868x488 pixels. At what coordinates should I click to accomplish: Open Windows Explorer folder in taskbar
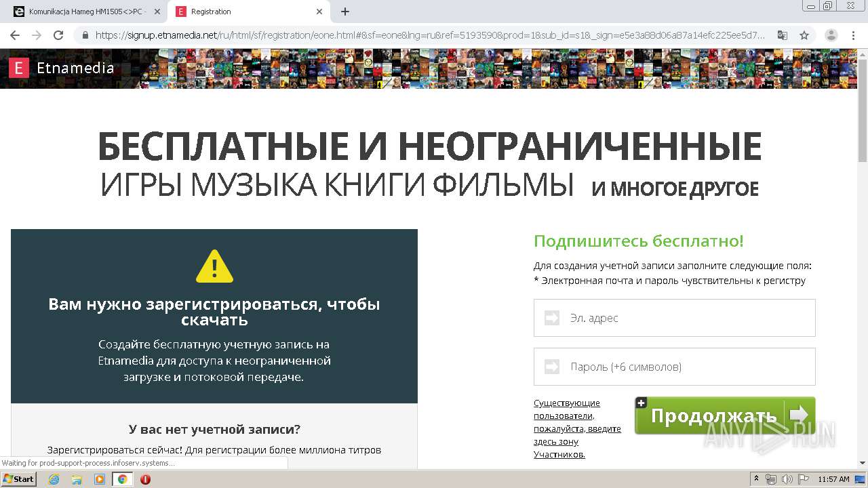point(77,479)
